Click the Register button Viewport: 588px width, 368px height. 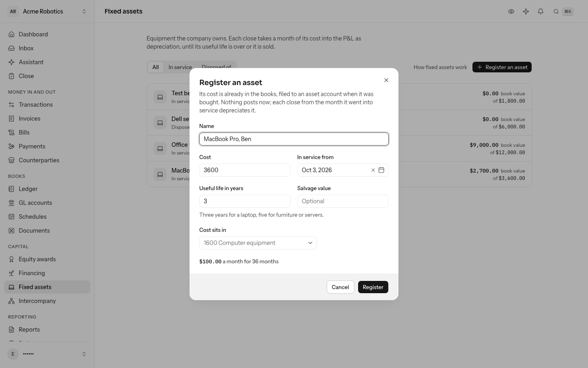[x=373, y=287]
